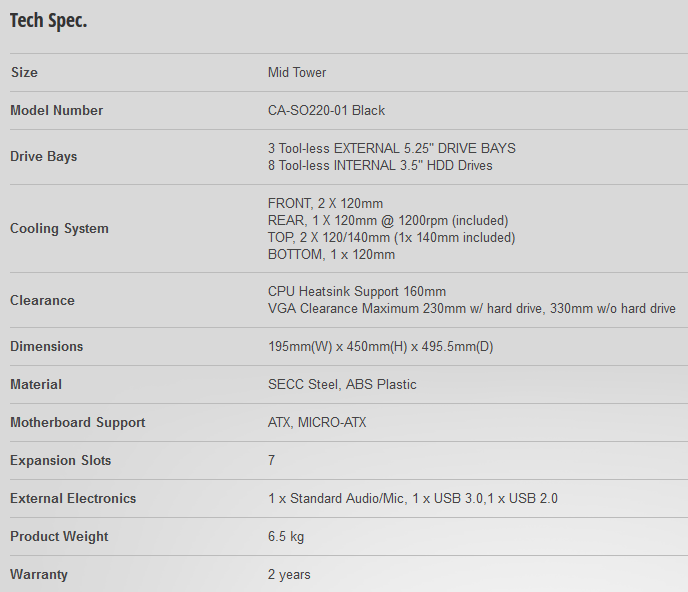This screenshot has width=688, height=592.
Task: Click the 195mm(W) x 450mm(H) dimensions value
Action: tap(381, 347)
